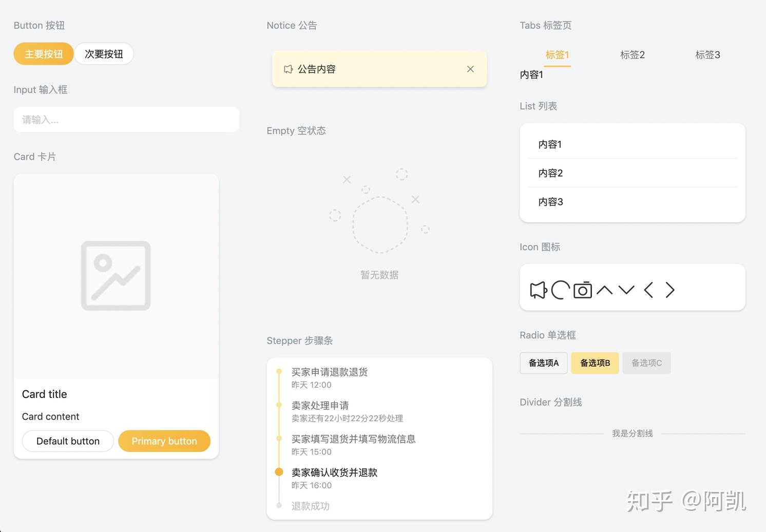Screen dimensions: 766x532
Task: Click the chevron-up icon in Icon panel
Action: point(604,290)
